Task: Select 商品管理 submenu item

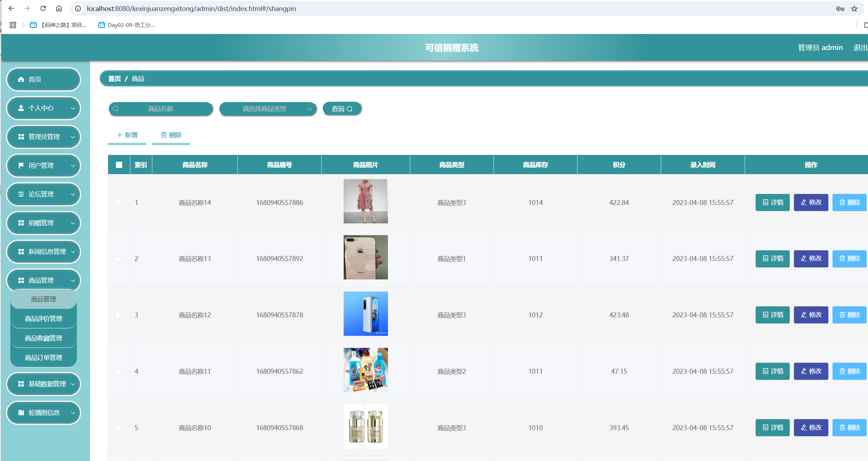Action: coord(44,299)
